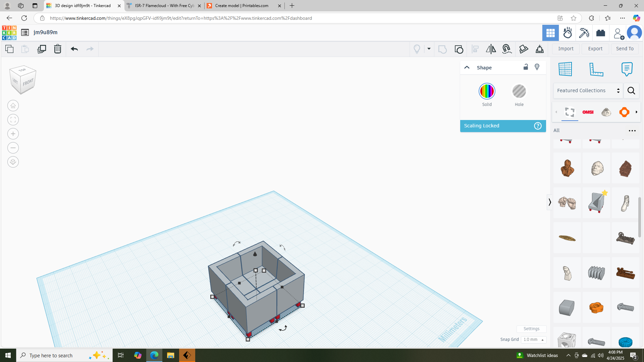This screenshot has height=362, width=644.
Task: Select the OMSI collection tab
Action: [588, 112]
